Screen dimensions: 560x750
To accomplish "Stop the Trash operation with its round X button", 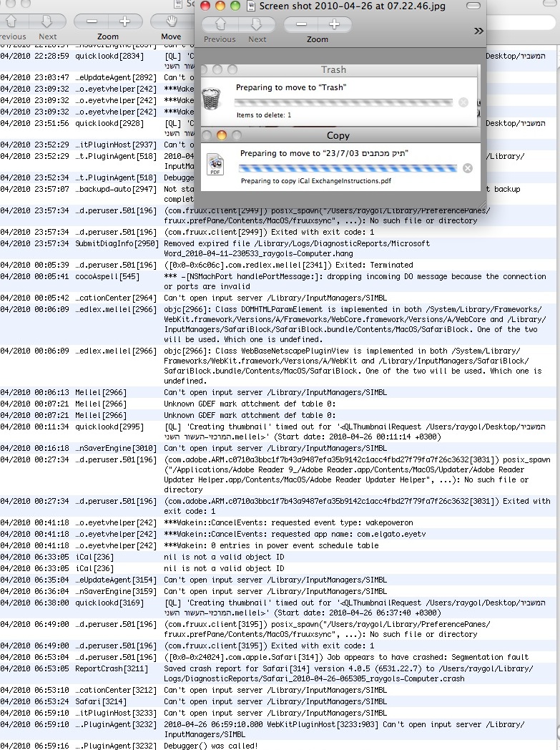I will pyautogui.click(x=463, y=102).
